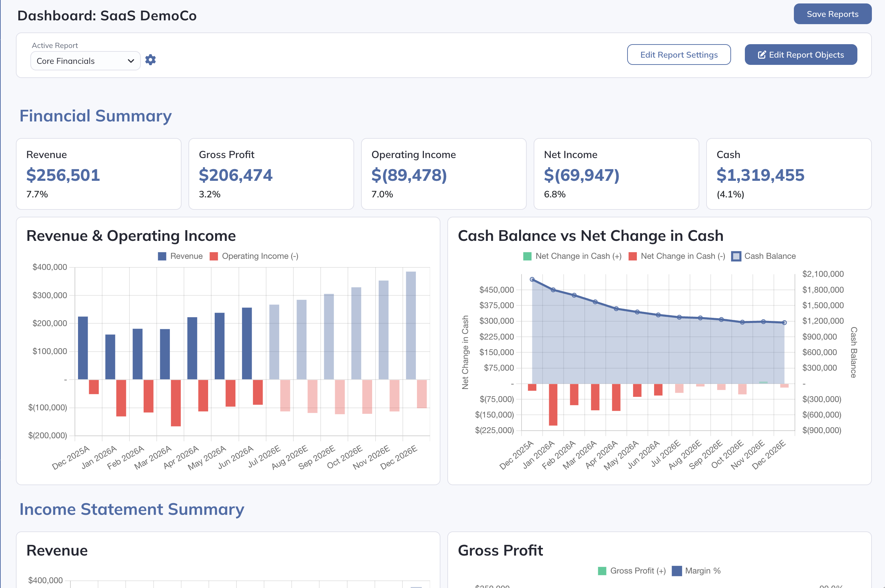This screenshot has width=885, height=588.
Task: Click the Oct 2026E revenue bar
Action: pos(356,333)
